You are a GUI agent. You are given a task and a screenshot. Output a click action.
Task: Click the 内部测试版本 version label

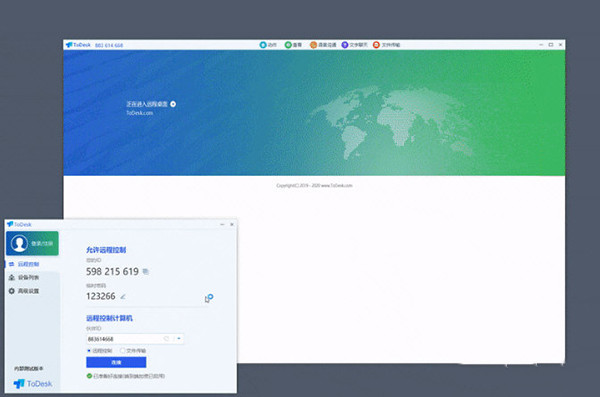(29, 369)
